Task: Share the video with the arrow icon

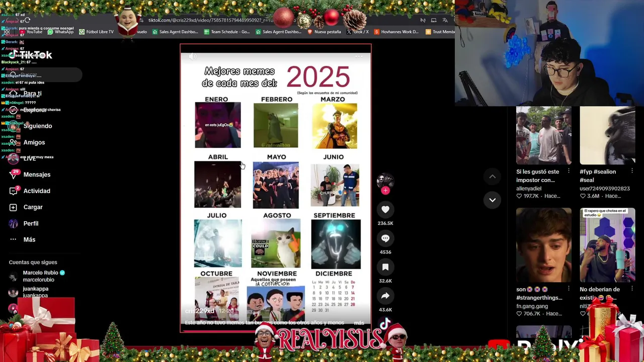Action: tap(385, 296)
